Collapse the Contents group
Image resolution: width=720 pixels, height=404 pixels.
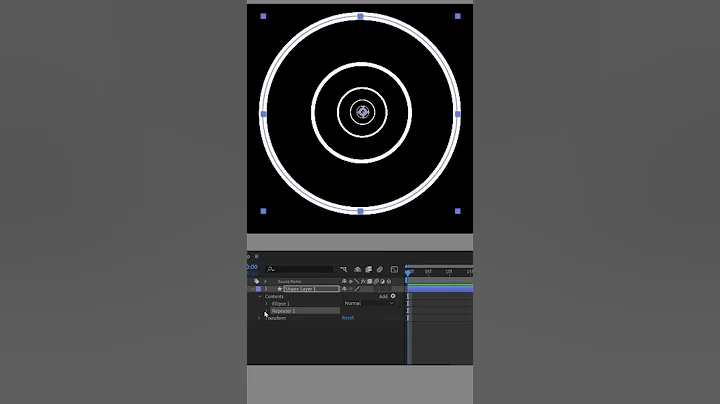260,297
